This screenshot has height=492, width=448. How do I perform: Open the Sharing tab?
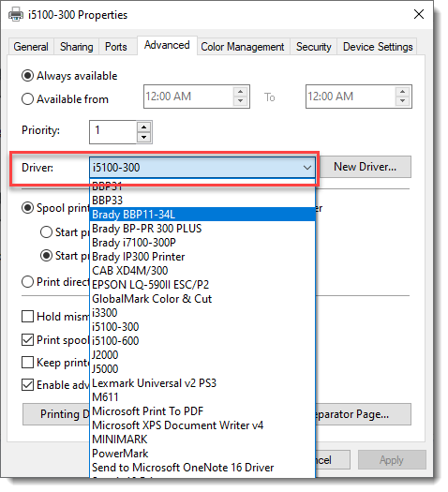[x=77, y=47]
